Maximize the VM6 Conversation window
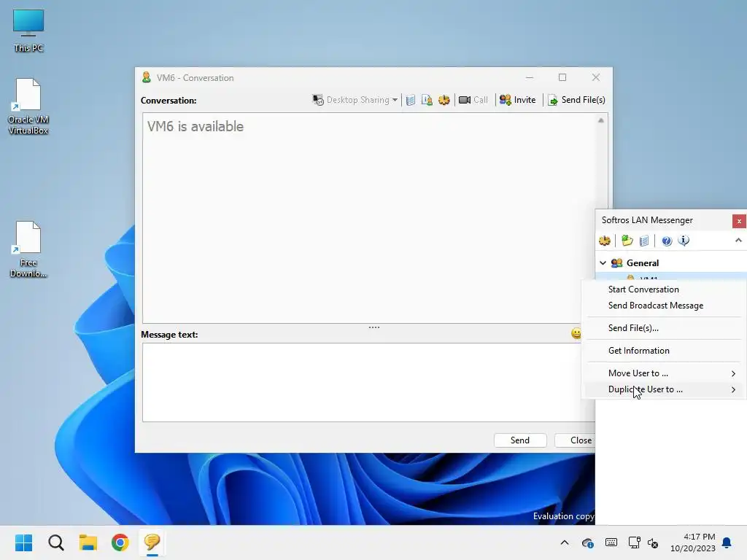Viewport: 747px width, 560px height. pyautogui.click(x=562, y=77)
